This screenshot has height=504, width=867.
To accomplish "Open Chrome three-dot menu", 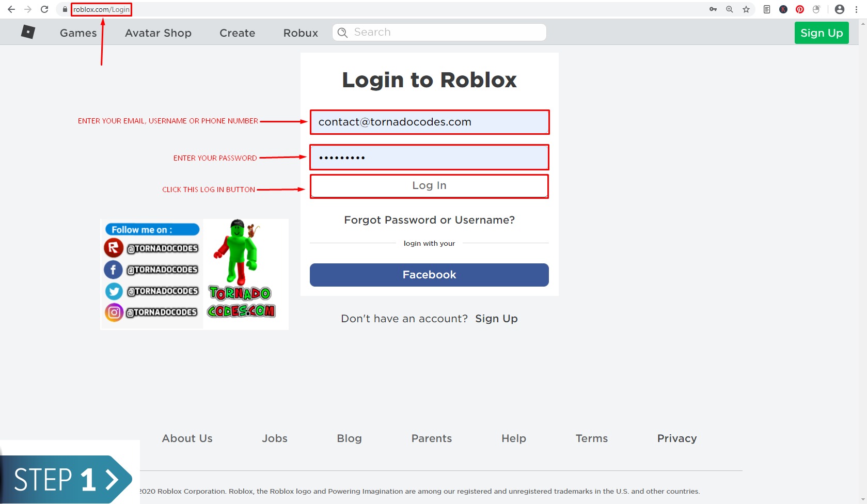I will [857, 9].
